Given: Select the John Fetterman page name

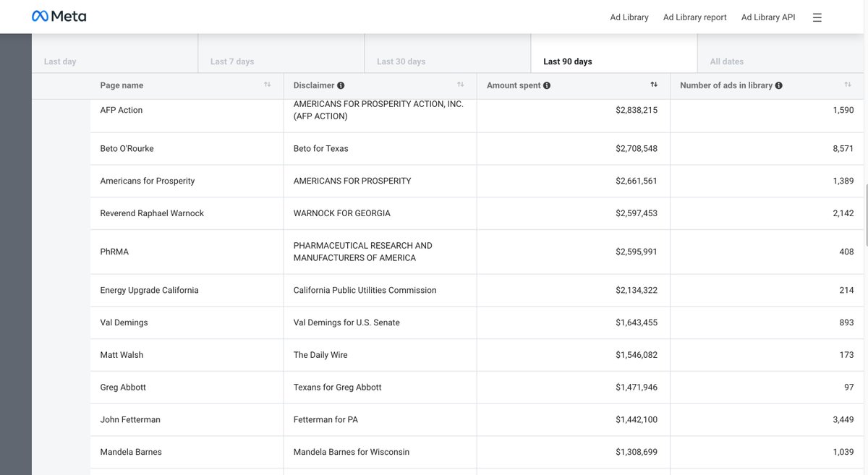Looking at the screenshot, I should 130,419.
